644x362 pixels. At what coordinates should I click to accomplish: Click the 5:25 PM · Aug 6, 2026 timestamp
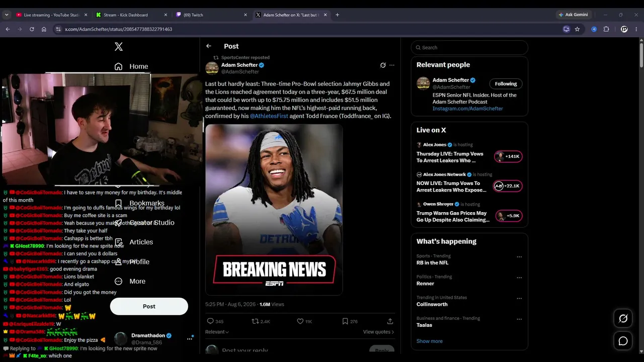click(x=230, y=304)
